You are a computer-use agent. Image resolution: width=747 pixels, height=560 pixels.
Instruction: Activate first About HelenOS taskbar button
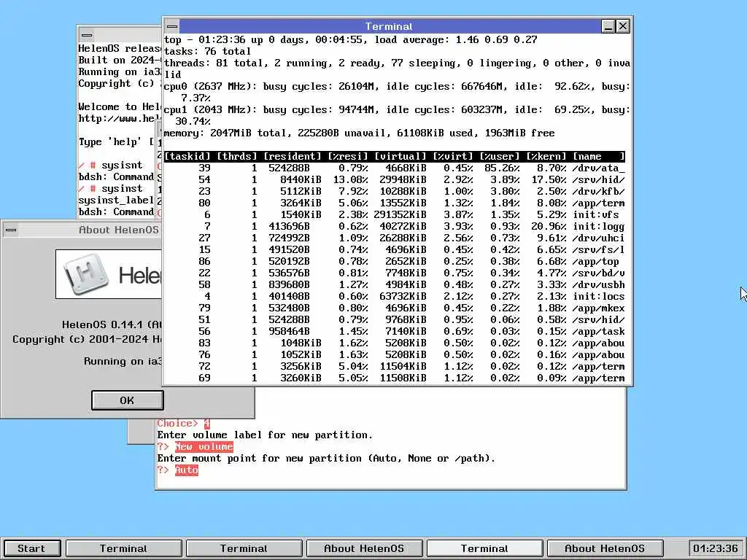coord(365,548)
